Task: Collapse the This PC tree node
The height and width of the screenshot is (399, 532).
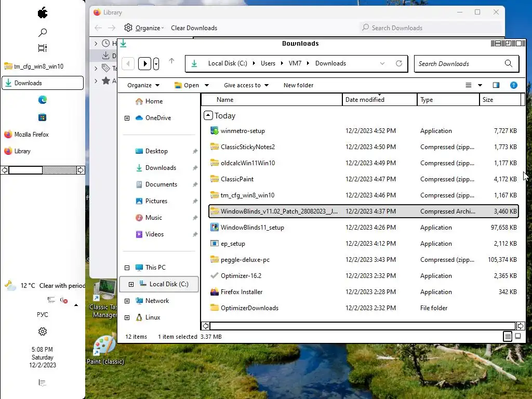Action: coord(127,268)
